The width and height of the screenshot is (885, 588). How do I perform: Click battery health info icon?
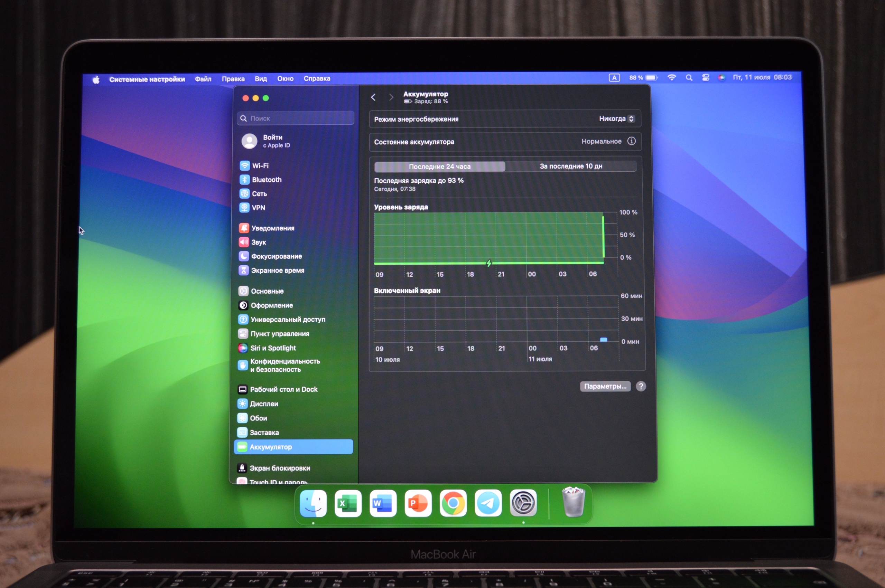pyautogui.click(x=632, y=141)
